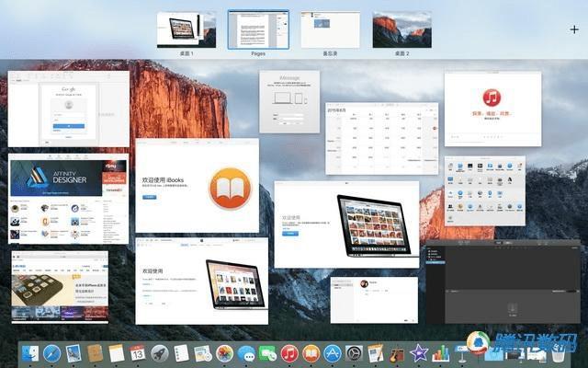588x368 pixels.
Task: Open Messages from the Dock
Action: pos(246,353)
